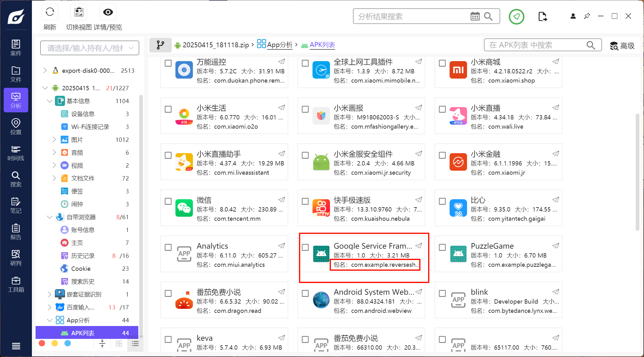Toggle the 详情/预览 eye icon
Image resolution: width=644 pixels, height=357 pixels.
[108, 12]
